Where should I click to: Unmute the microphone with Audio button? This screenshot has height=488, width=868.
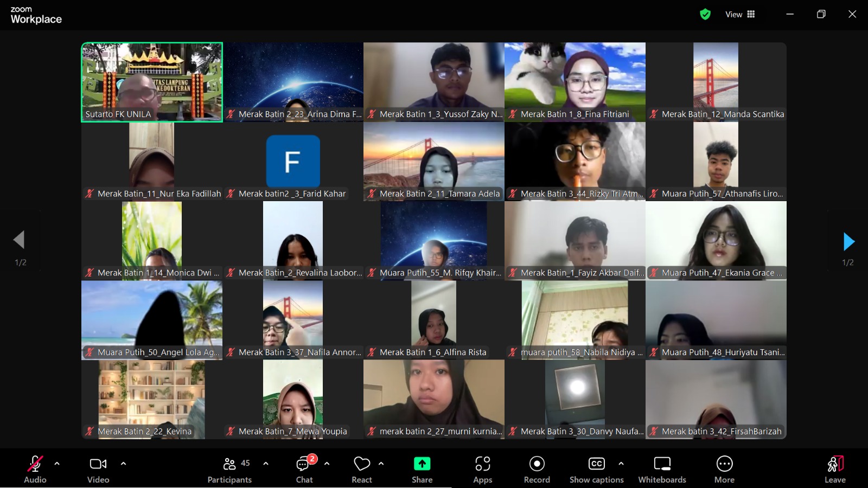pos(35,470)
